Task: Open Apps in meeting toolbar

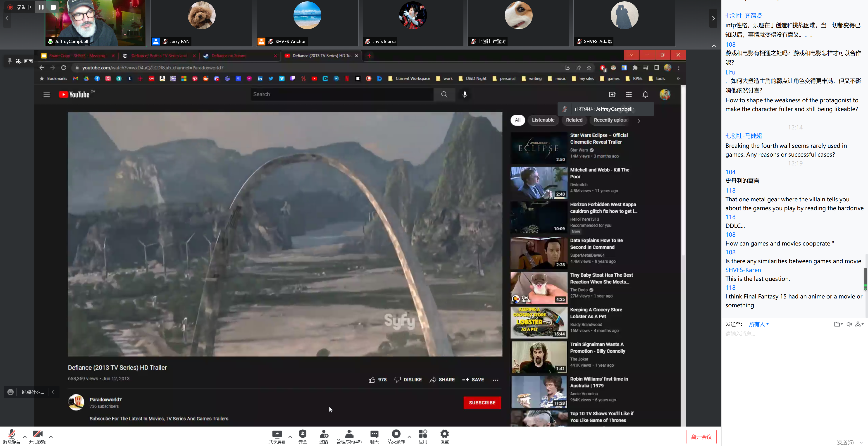Action: (x=423, y=436)
